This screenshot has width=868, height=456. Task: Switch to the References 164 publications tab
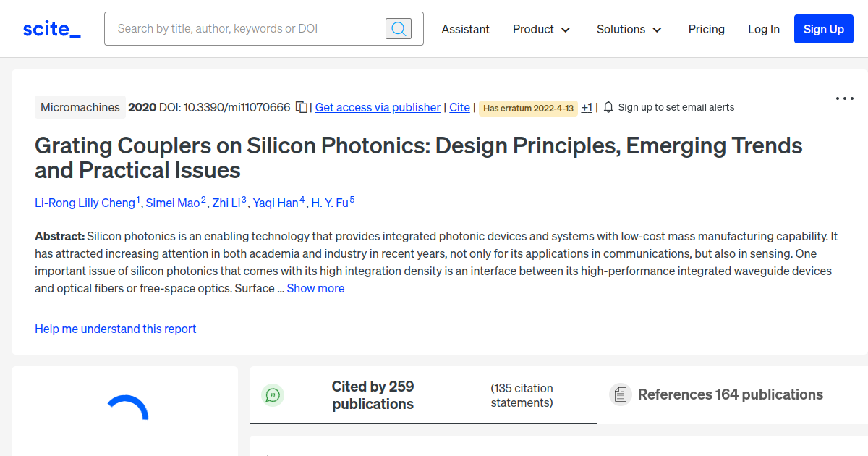pyautogui.click(x=731, y=394)
